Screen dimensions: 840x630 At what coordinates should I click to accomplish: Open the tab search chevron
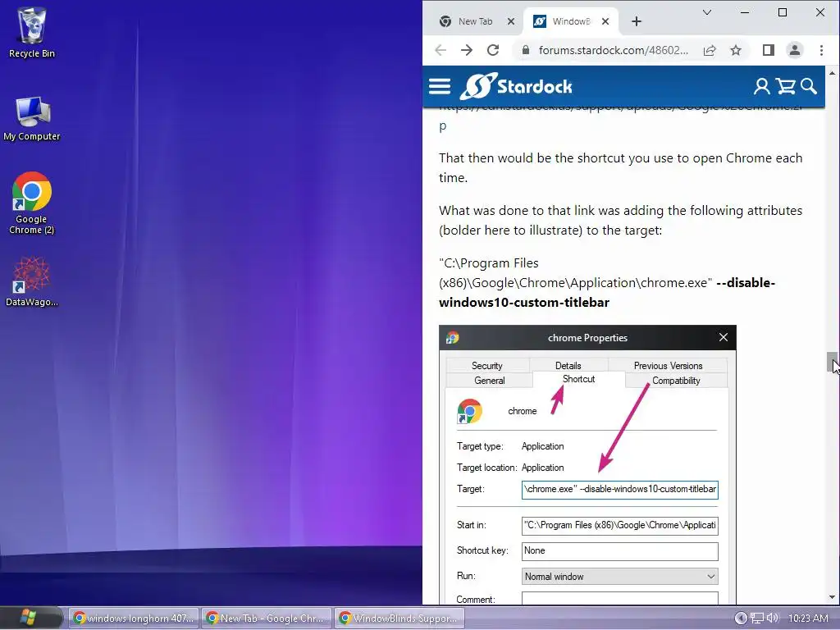pyautogui.click(x=707, y=12)
